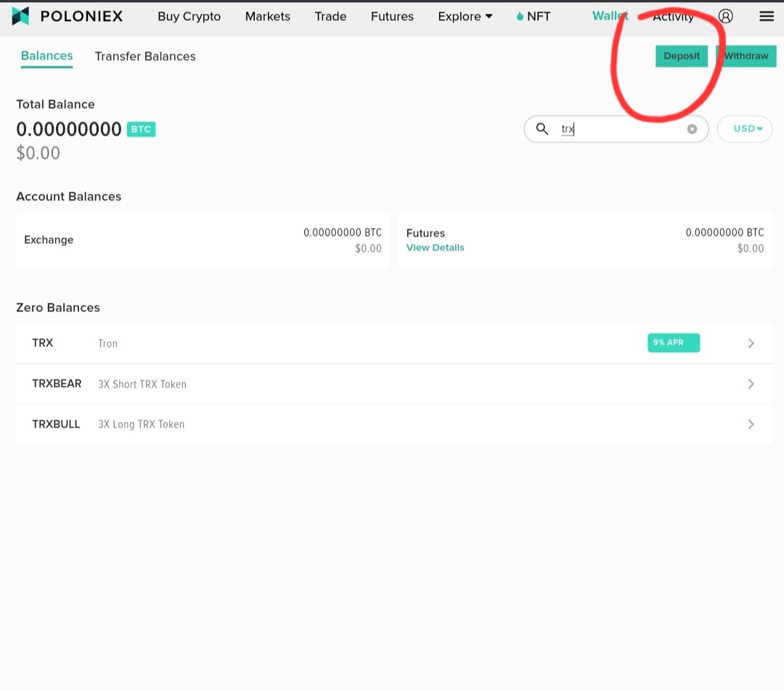
Task: Click the NFT droplet icon
Action: click(520, 17)
